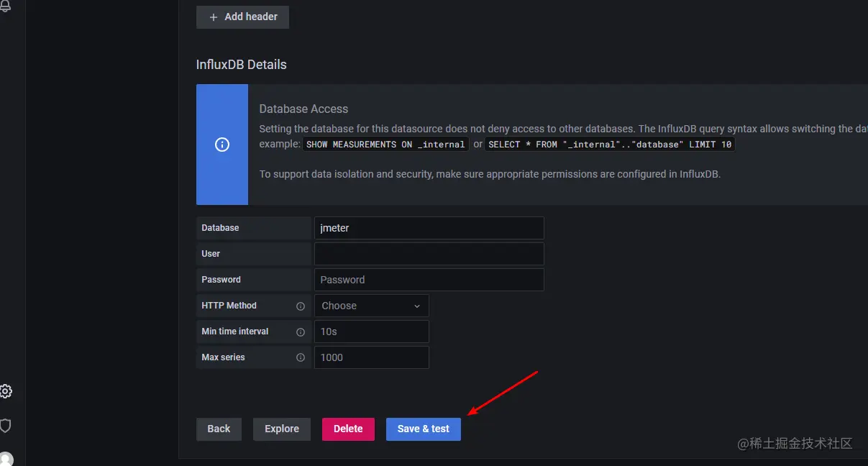Click the Add header button
868x466 pixels.
[242, 17]
